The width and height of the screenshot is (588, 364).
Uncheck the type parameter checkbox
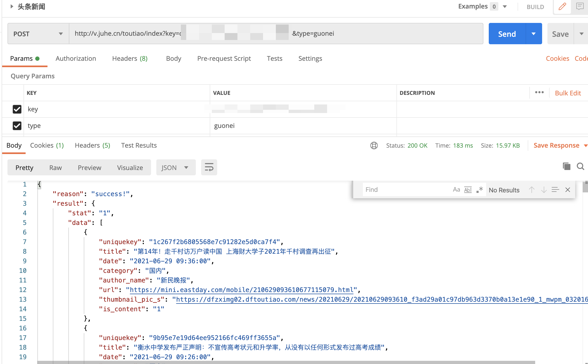[17, 126]
